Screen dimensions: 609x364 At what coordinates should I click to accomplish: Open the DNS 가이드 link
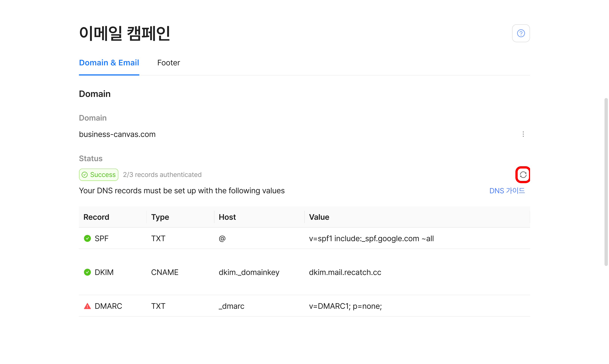(x=507, y=191)
